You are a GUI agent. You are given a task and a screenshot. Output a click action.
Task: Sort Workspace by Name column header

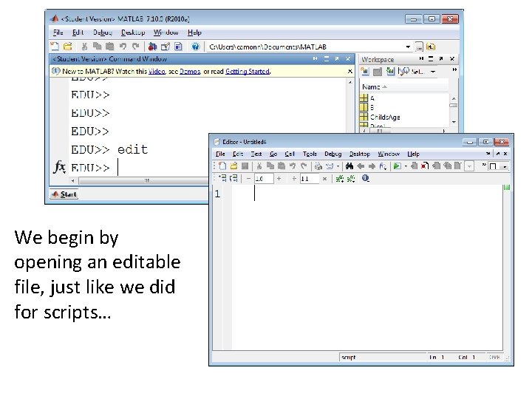pos(403,87)
